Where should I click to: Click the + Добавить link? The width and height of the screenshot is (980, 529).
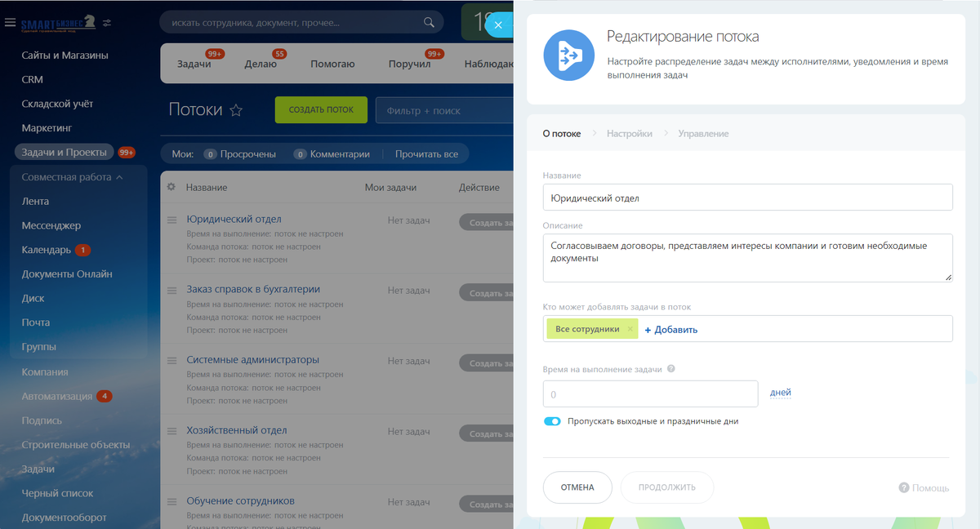[671, 330]
